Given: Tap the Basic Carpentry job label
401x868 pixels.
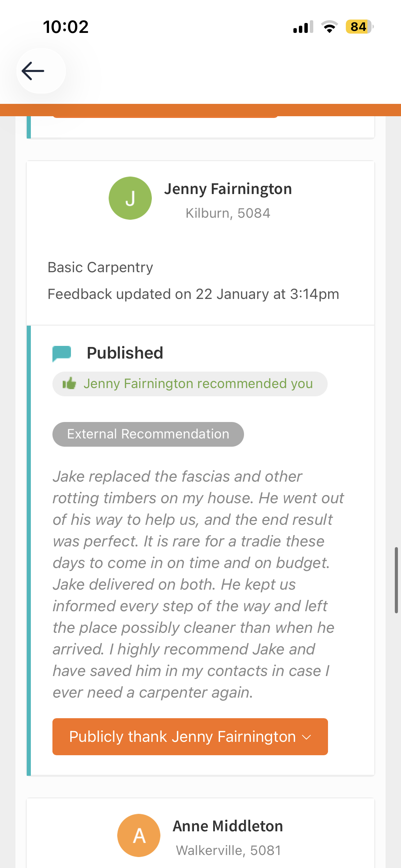Looking at the screenshot, I should [x=100, y=267].
